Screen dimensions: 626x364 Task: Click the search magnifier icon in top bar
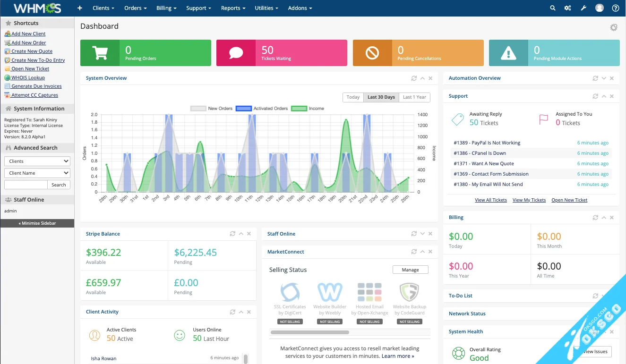tap(553, 8)
